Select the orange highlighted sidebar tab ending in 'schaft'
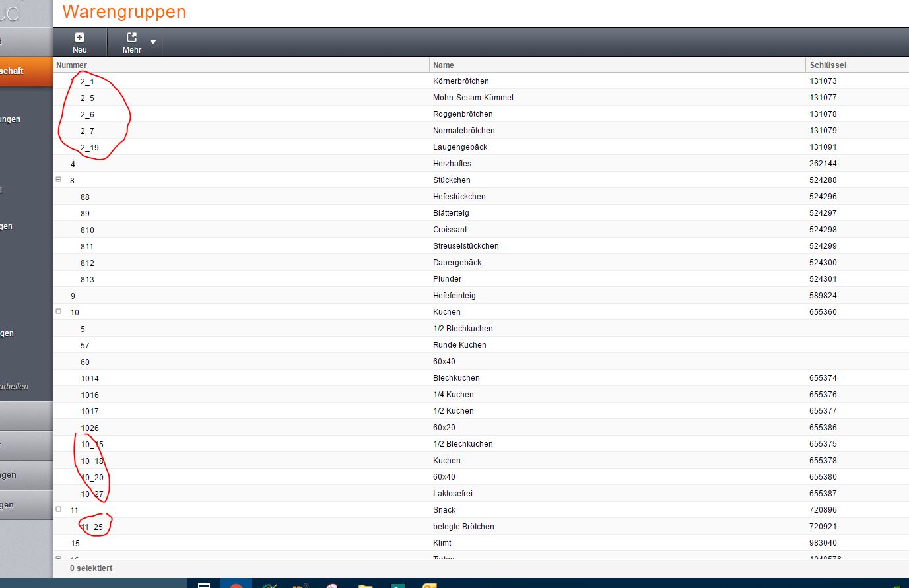Viewport: 909px width, 588px height. [20, 71]
